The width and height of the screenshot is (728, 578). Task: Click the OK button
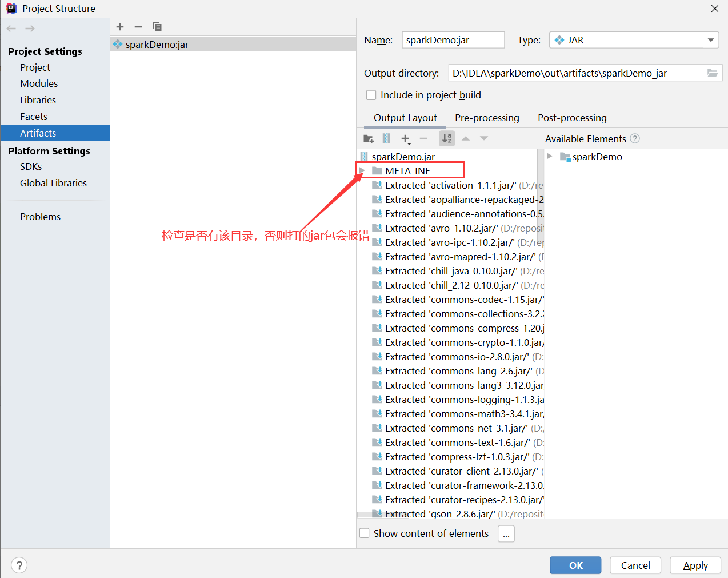575,565
